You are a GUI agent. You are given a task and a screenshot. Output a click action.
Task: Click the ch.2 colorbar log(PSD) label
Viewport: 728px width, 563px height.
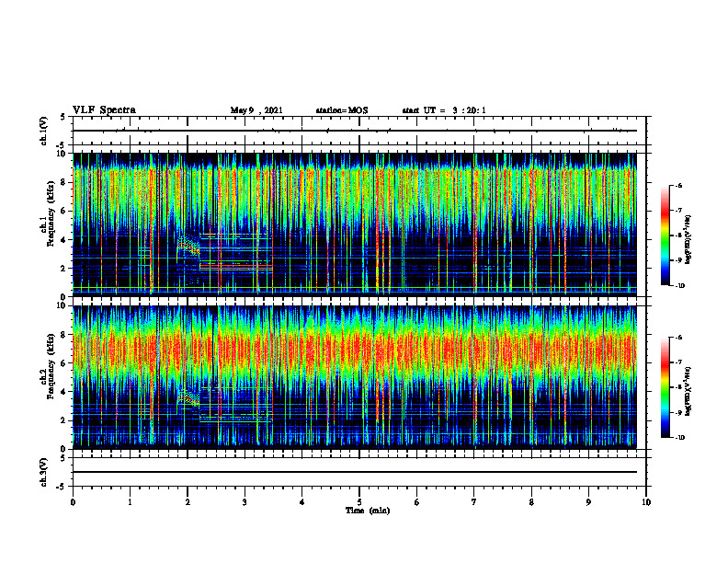[x=688, y=392]
